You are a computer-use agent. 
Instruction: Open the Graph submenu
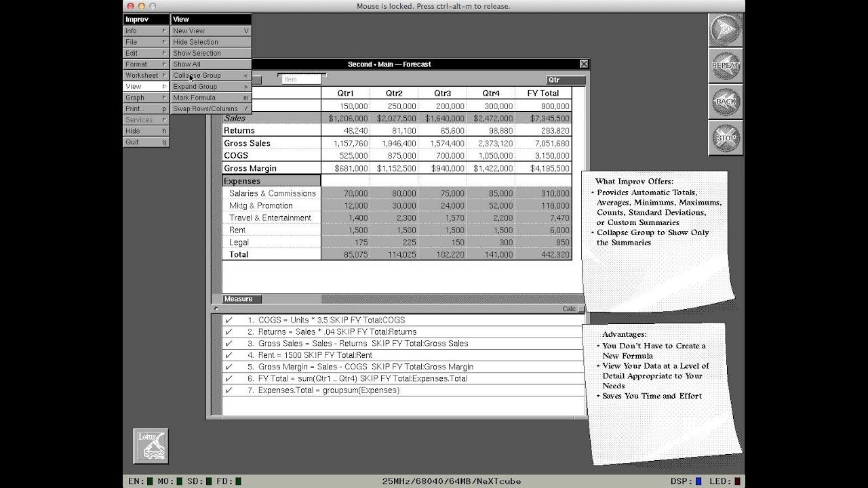click(x=146, y=98)
